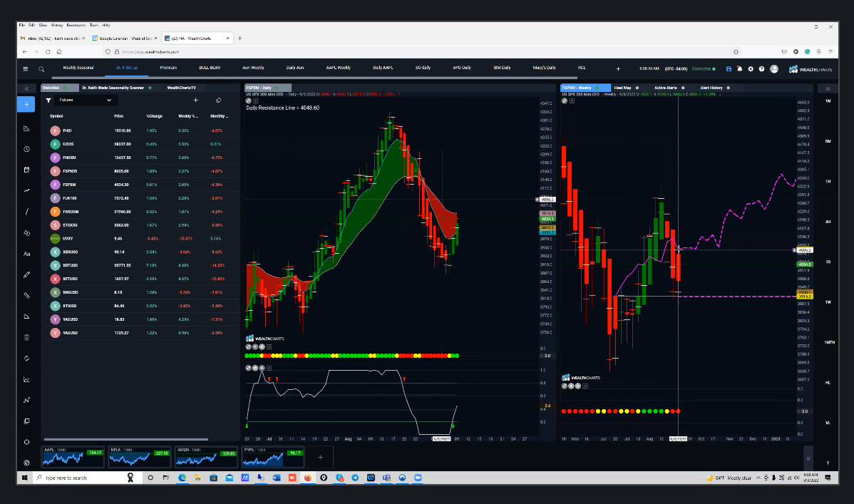This screenshot has height=504, width=854.
Task: Open the PYPL 1min mini chart thumbnail
Action: 273,457
